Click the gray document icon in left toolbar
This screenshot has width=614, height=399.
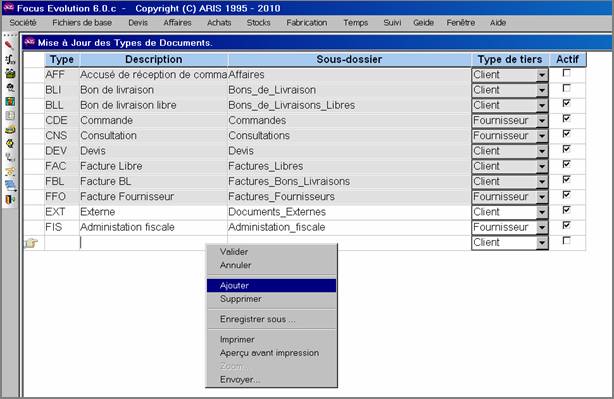[10, 116]
